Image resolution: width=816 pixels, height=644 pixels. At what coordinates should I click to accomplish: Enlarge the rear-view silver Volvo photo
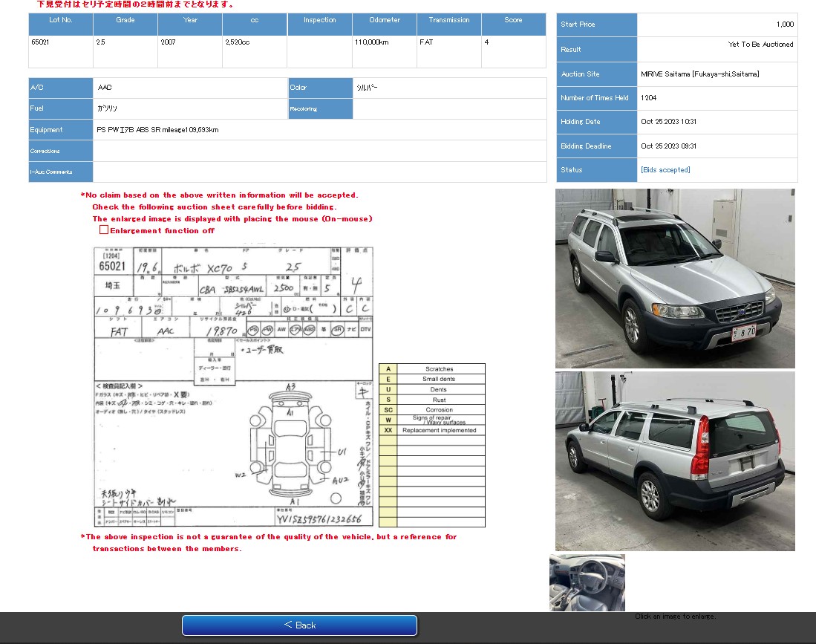tap(674, 461)
